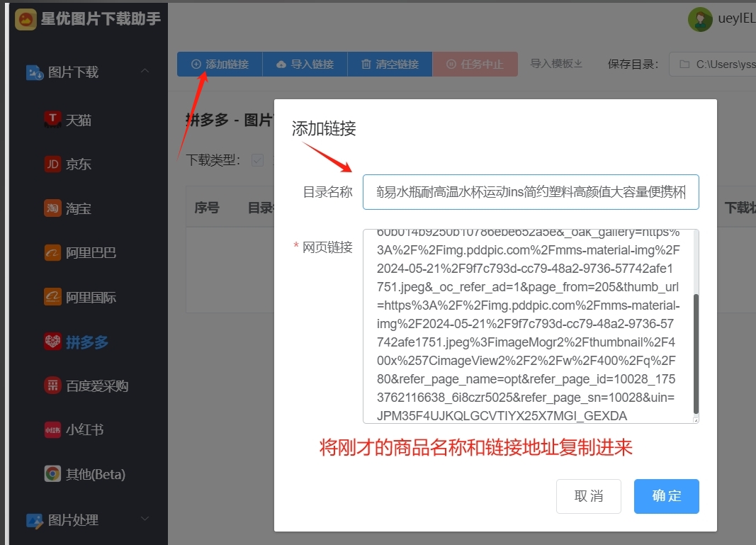Click the 添加链接 toolbar button

coord(220,64)
